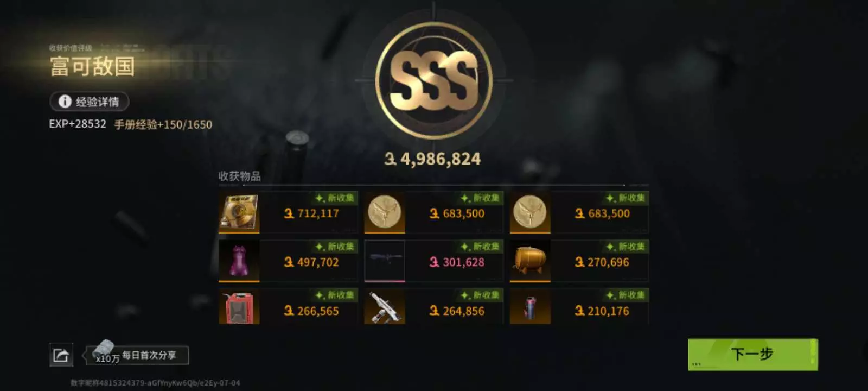Image resolution: width=868 pixels, height=391 pixels.
Task: Select the canister item worth 210,176
Action: point(530,307)
